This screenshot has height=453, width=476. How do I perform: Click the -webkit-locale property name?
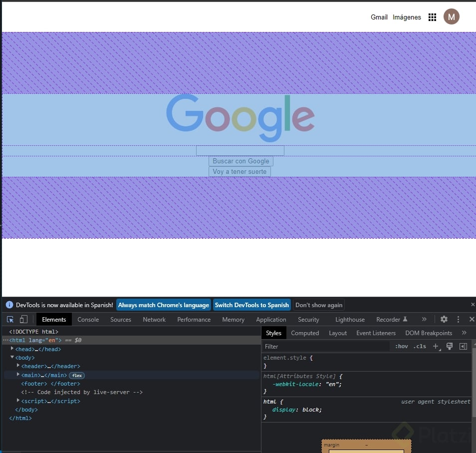click(296, 384)
